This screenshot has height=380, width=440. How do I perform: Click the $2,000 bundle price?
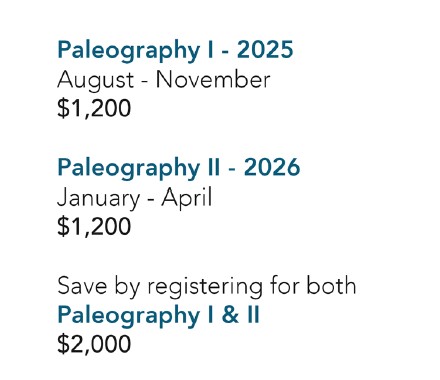coord(94,344)
